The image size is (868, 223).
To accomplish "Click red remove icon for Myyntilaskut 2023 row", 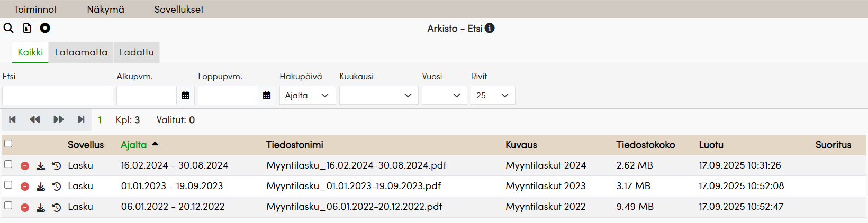I will coord(25,187).
